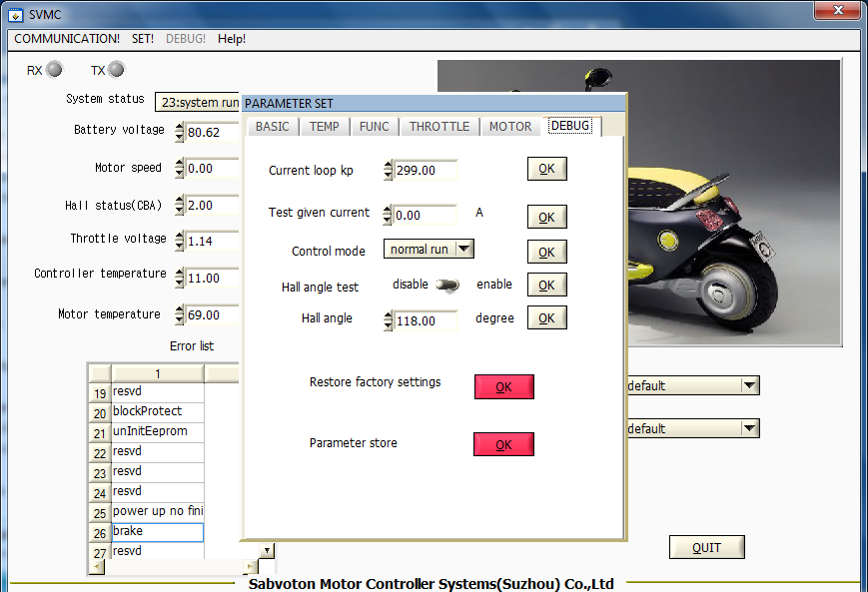Switch to the THROTTLE tab

click(439, 127)
